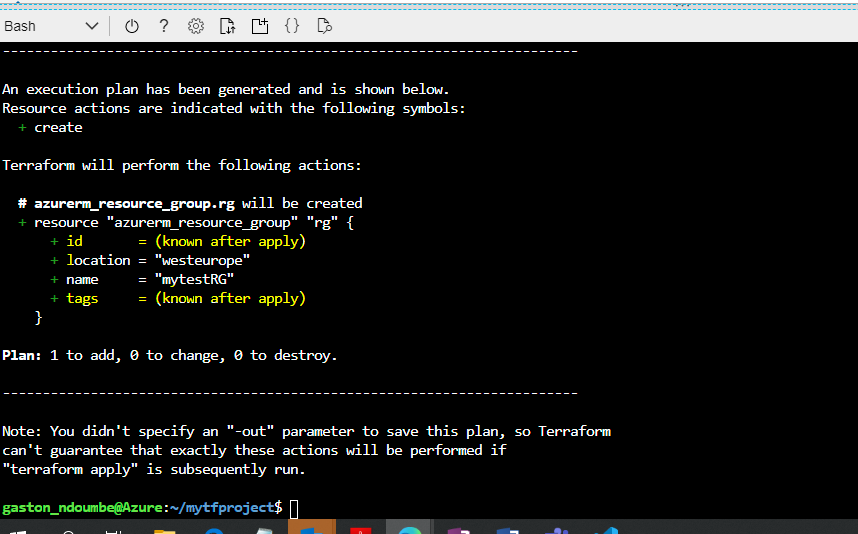The image size is (858, 534).
Task: Restart Cloud Shell with the power icon
Action: tap(132, 26)
